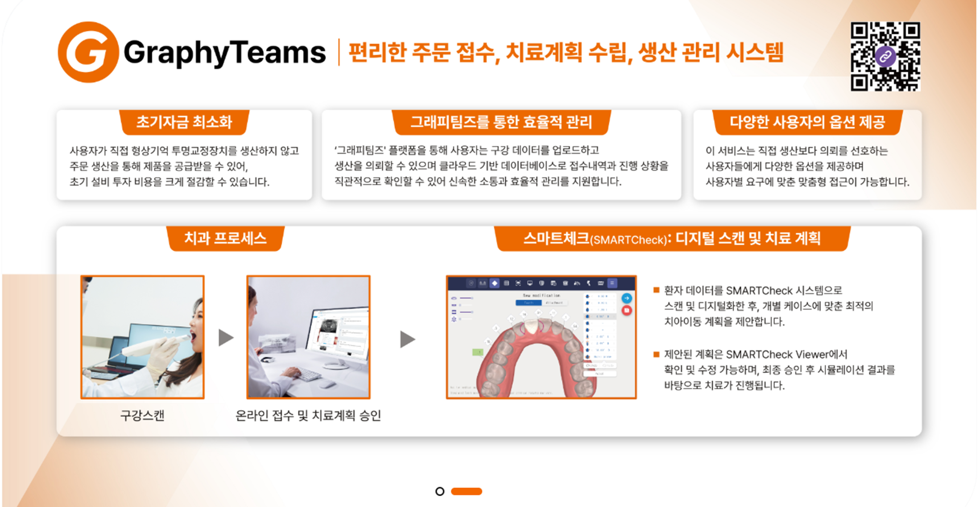
Task: Adjust the third slider in SMARTCheck left panel
Action: 466,312
